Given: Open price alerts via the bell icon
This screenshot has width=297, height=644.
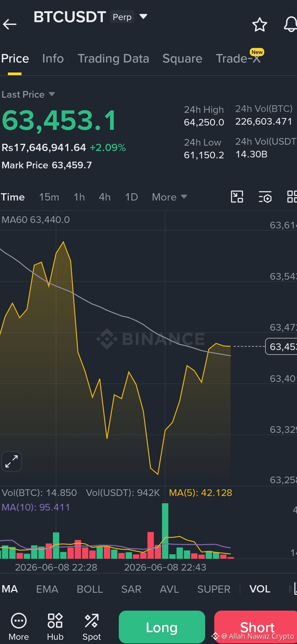Looking at the screenshot, I should (290, 25).
